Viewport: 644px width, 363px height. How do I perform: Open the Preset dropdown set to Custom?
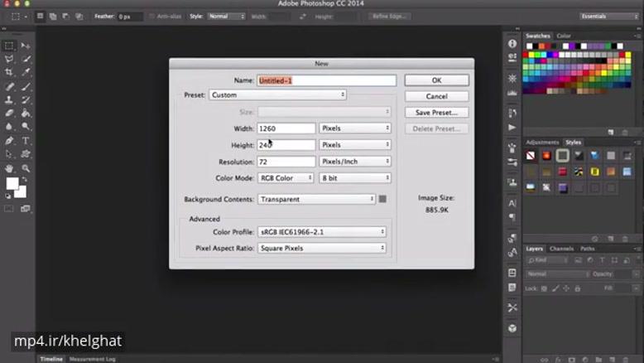coord(277,95)
